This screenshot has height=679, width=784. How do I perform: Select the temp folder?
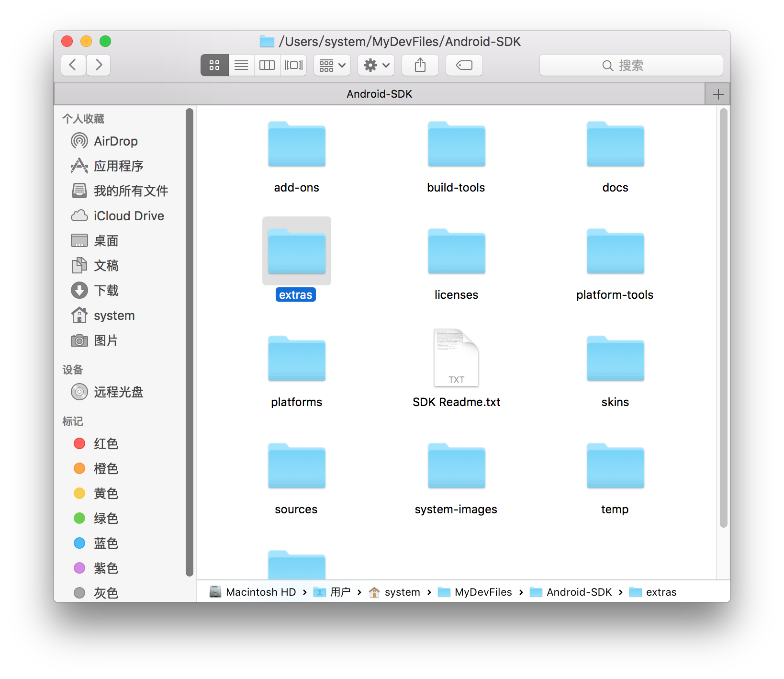point(616,466)
